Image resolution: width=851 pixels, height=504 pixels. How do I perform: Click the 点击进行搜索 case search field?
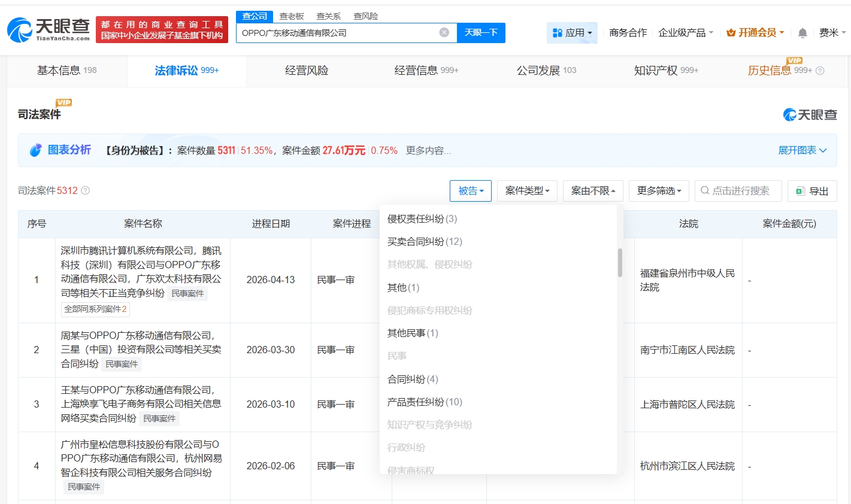pyautogui.click(x=738, y=191)
